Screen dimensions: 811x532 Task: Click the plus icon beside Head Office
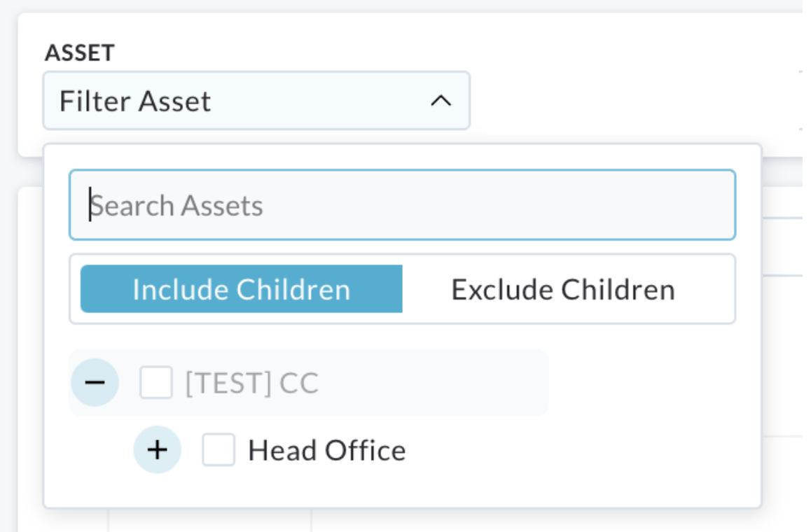pyautogui.click(x=158, y=449)
